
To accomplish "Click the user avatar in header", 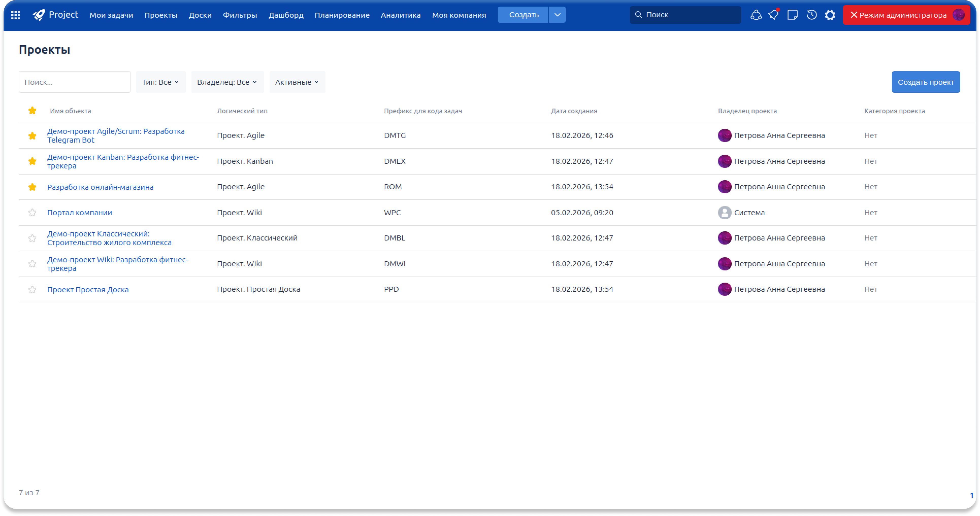I will (x=958, y=15).
